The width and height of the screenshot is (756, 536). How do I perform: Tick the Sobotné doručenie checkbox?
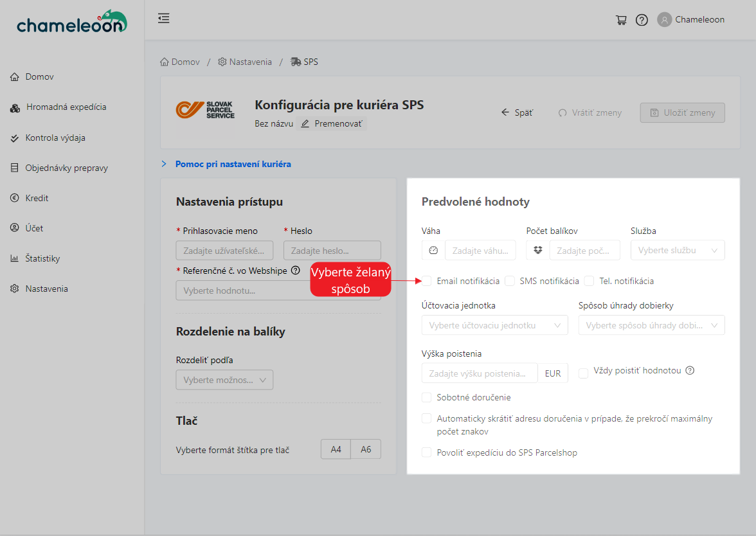427,398
